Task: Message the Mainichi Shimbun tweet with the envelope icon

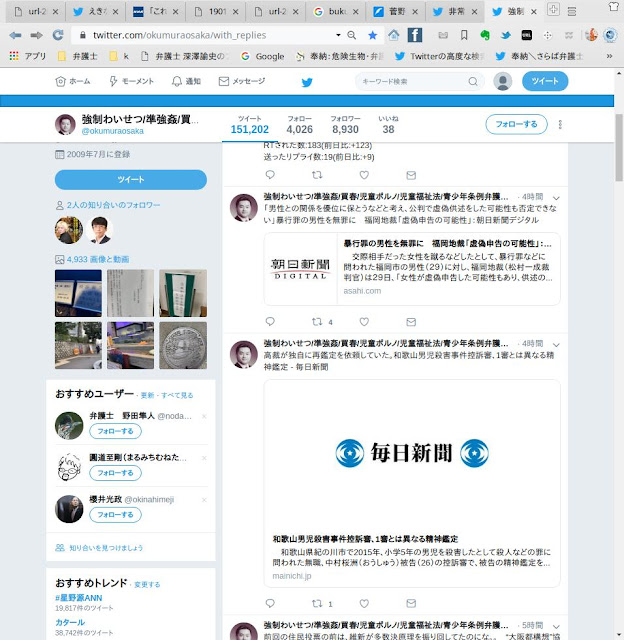Action: point(411,603)
